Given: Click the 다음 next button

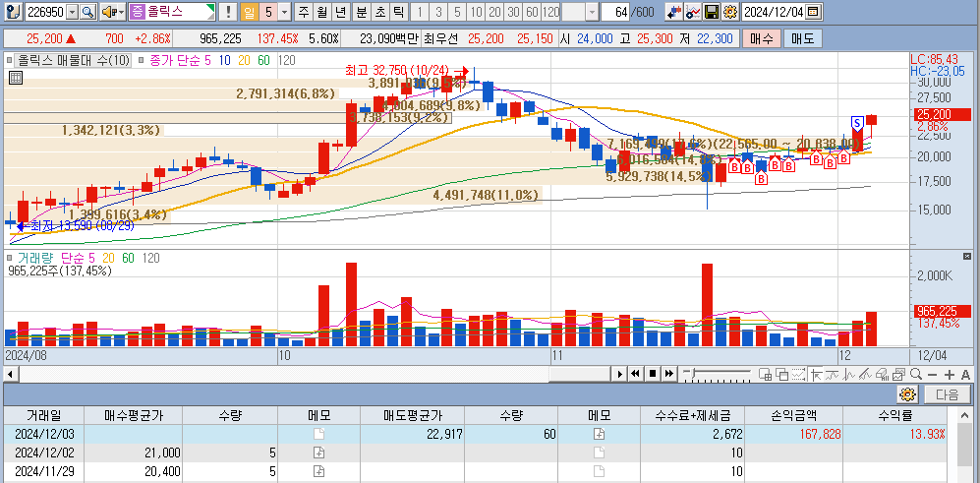Looking at the screenshot, I should pyautogui.click(x=947, y=394).
